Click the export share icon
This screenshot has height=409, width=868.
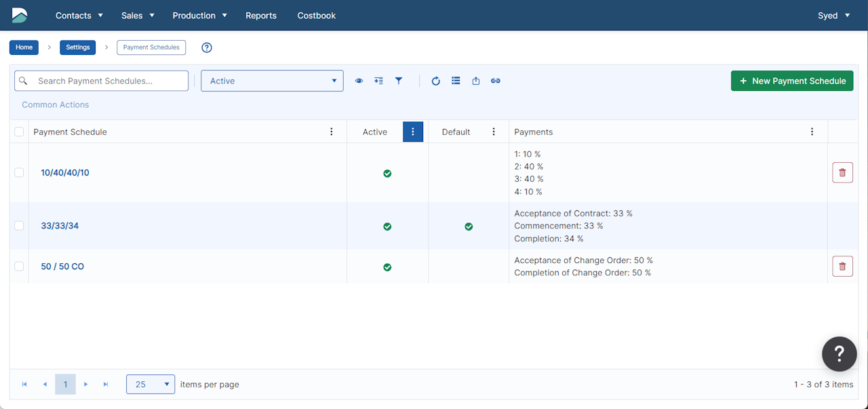476,81
